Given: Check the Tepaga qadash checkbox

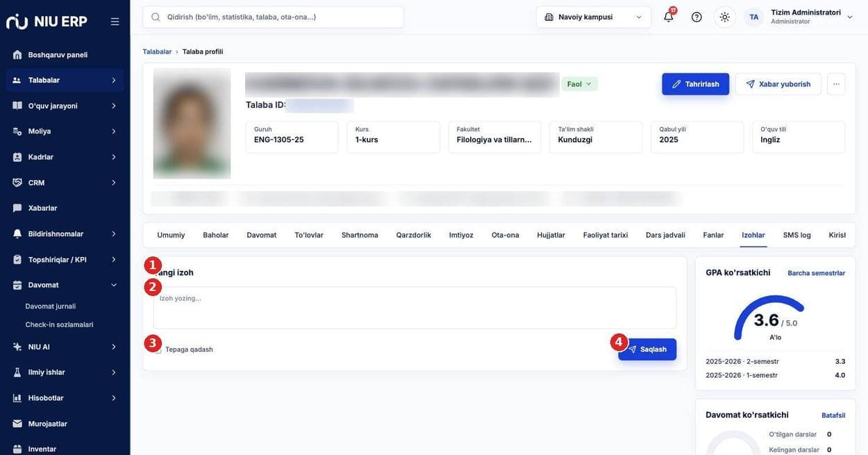Looking at the screenshot, I should [158, 349].
